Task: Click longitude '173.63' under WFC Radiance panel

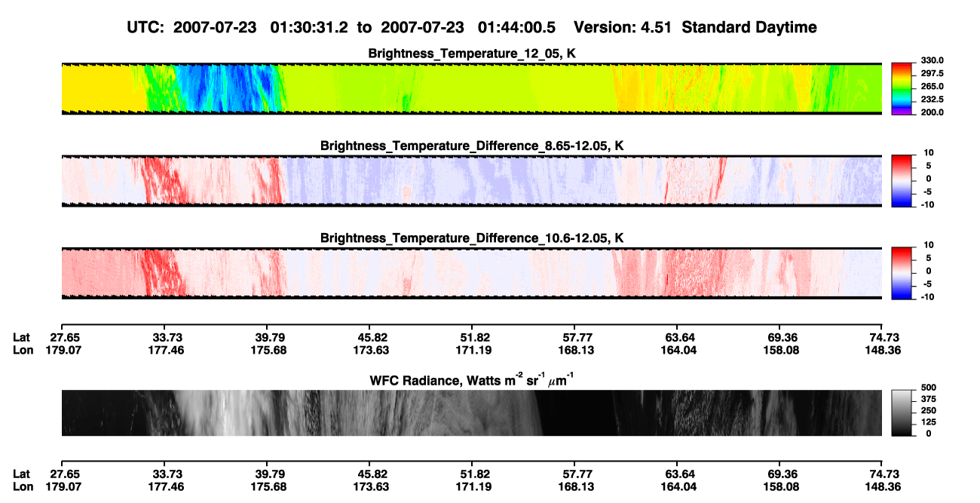Action: click(371, 486)
